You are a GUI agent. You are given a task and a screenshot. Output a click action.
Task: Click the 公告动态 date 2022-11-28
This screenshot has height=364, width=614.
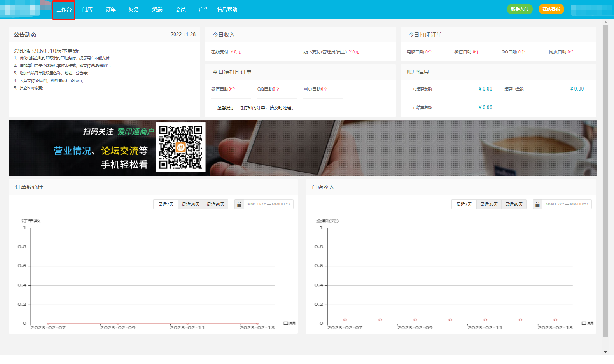[183, 35]
